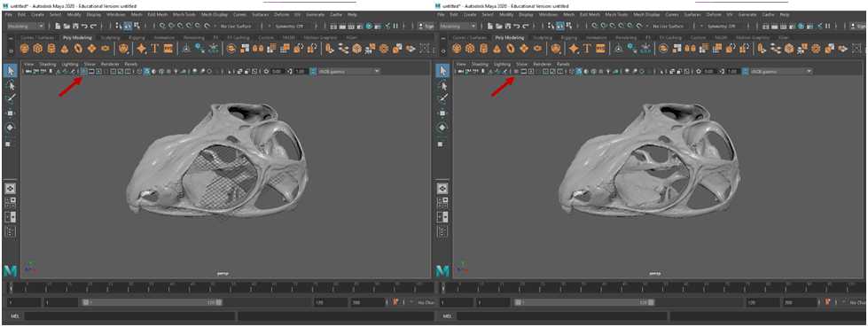Open the Modeling menu set dropdown in left window
The width and height of the screenshot is (868, 327).
point(26,26)
